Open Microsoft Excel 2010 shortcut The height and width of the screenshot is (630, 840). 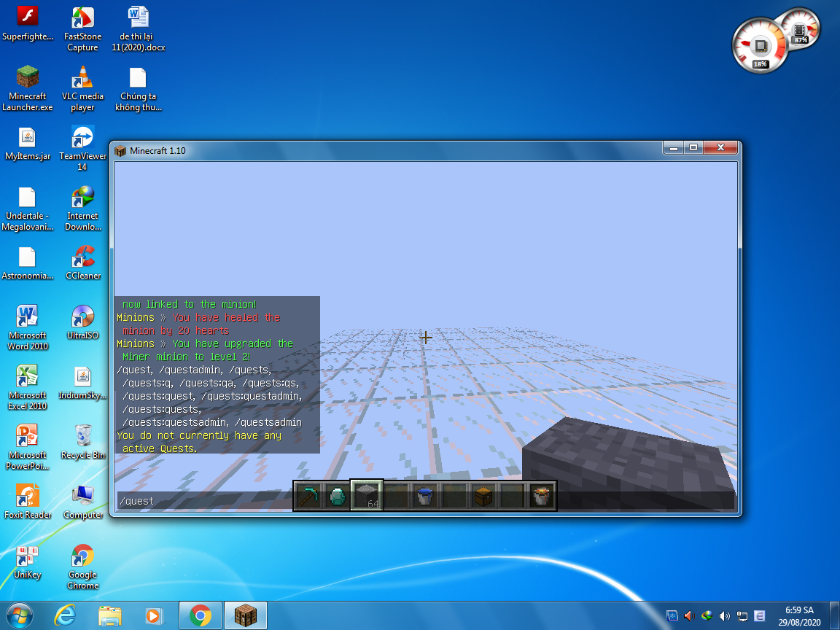(27, 388)
